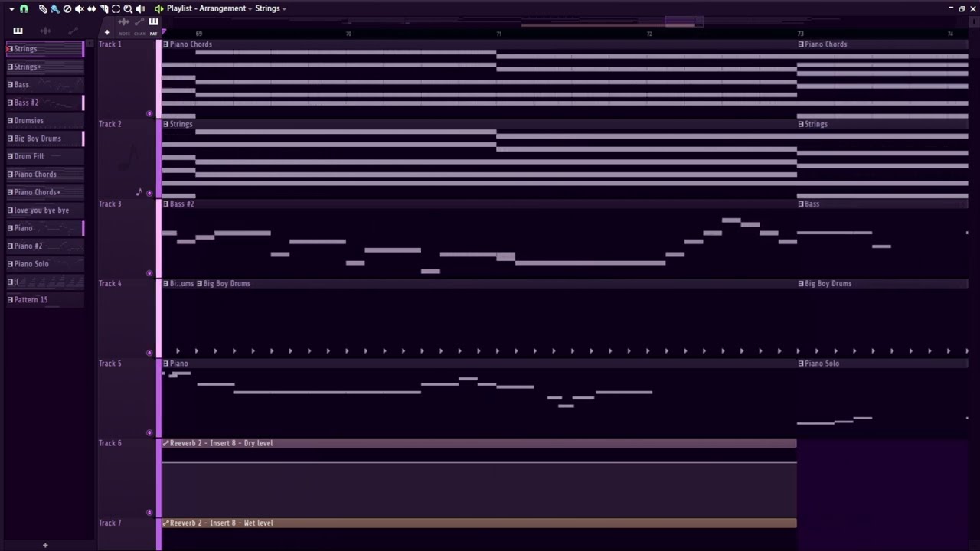Open the Track 3 'Bass' clip menu icon
This screenshot has height=551, width=980.
tap(801, 204)
